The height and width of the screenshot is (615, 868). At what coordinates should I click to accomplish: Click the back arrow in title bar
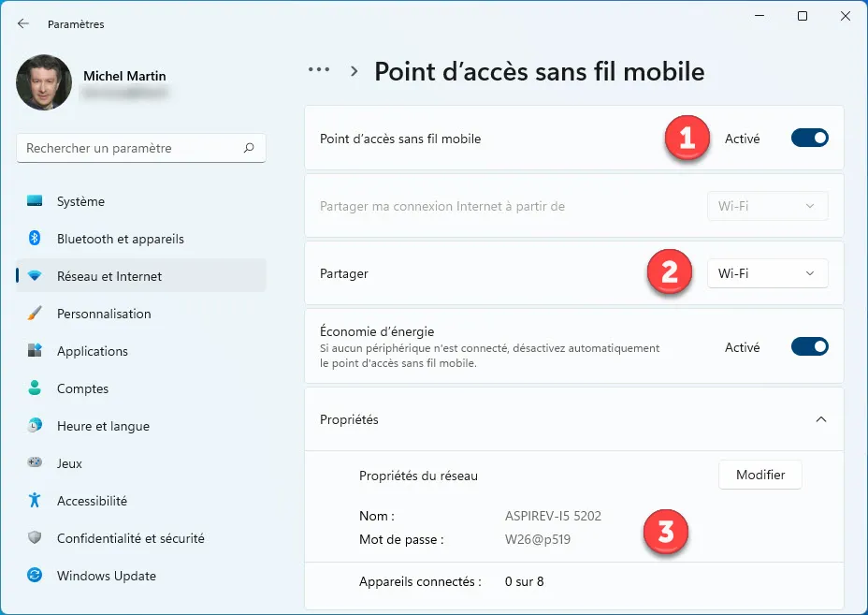[x=23, y=24]
